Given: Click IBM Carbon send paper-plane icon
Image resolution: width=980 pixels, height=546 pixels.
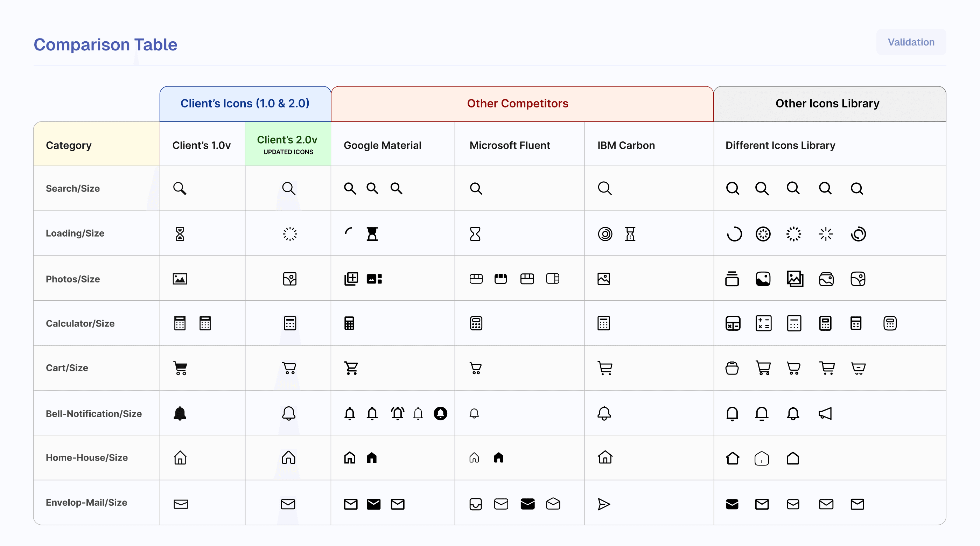Looking at the screenshot, I should (603, 504).
